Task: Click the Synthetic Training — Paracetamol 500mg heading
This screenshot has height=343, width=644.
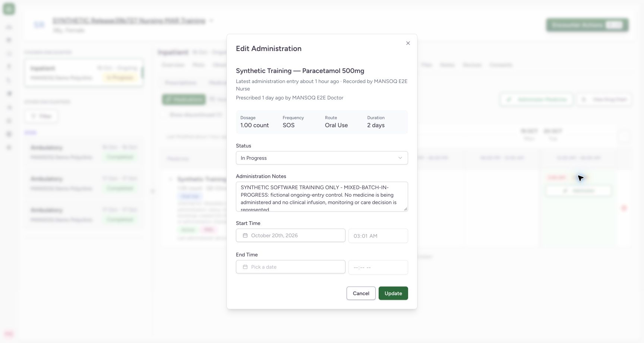Action: pyautogui.click(x=300, y=71)
